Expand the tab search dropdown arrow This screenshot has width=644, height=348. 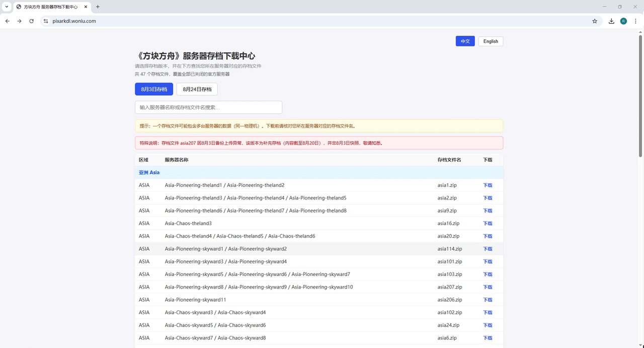(7, 7)
